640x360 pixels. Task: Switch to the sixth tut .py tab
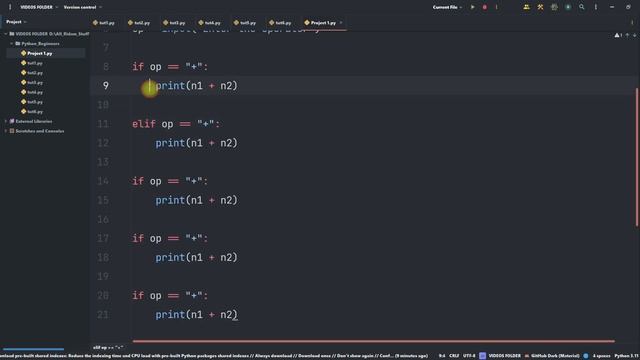coord(280,23)
